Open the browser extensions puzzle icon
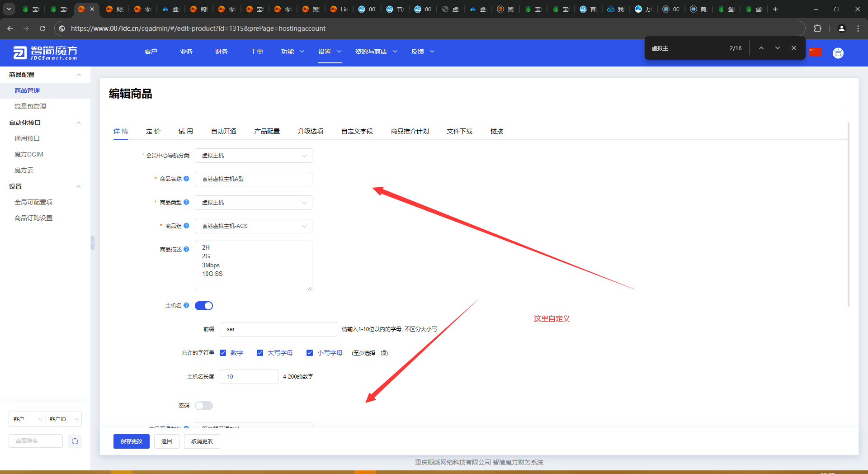 [817, 28]
